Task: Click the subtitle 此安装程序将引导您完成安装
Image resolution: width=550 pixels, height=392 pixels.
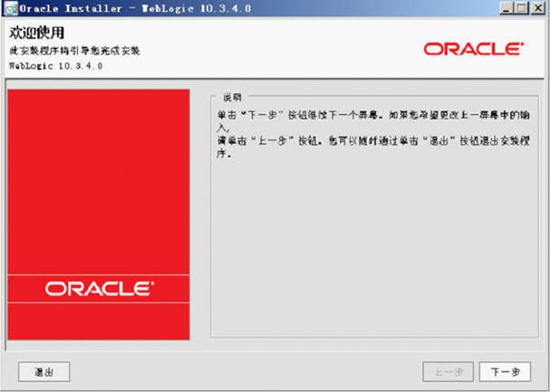Action: click(x=74, y=51)
